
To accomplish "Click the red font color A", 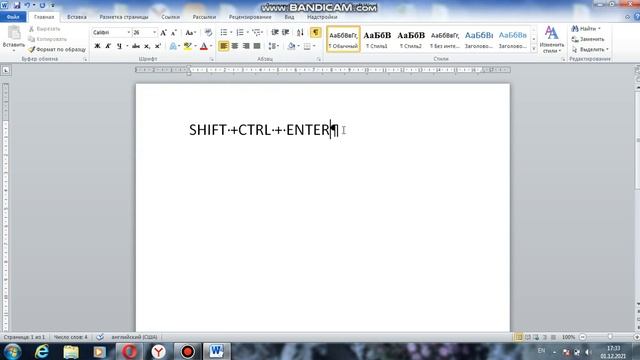I will coord(204,46).
